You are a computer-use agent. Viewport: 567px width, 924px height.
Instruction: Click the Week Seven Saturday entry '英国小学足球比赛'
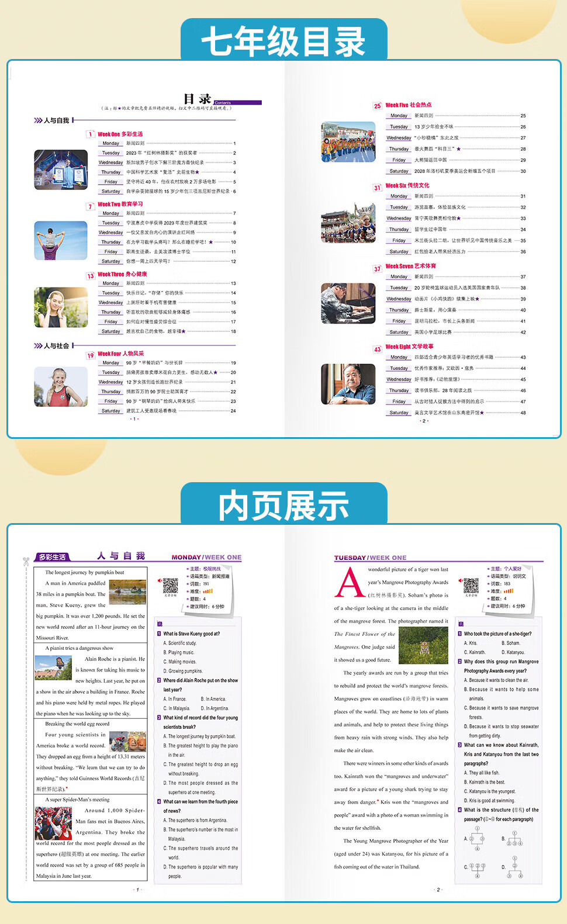point(433,332)
